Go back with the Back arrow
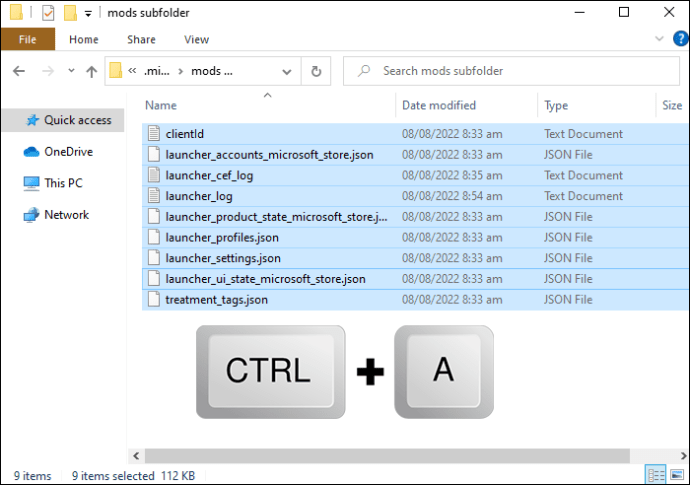Image resolution: width=690 pixels, height=485 pixels. pos(18,71)
